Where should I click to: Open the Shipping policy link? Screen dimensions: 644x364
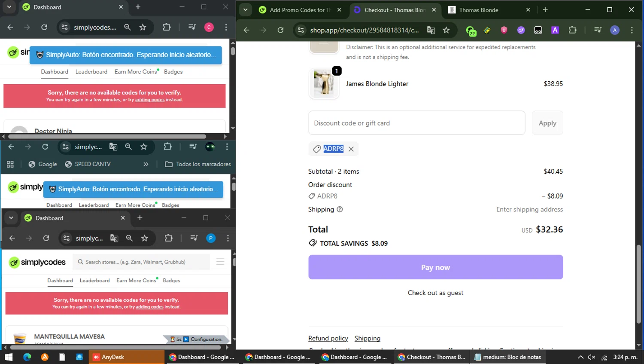(x=368, y=338)
